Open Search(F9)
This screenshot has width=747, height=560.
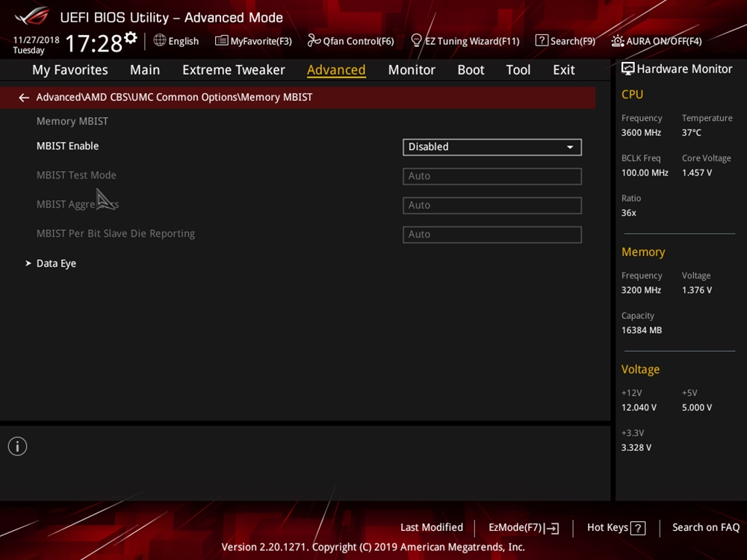click(565, 41)
